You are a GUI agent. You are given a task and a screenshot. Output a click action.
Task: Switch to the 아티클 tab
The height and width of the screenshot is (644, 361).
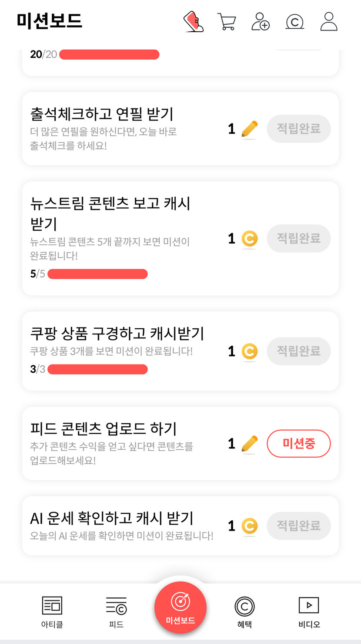coord(52,612)
